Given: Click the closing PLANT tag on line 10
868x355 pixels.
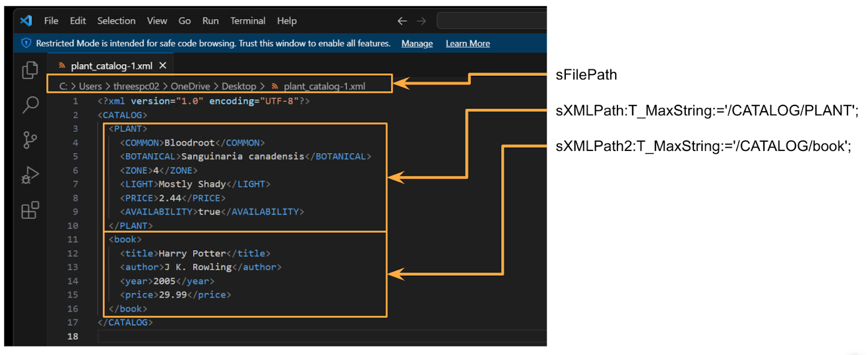Looking at the screenshot, I should [x=131, y=226].
